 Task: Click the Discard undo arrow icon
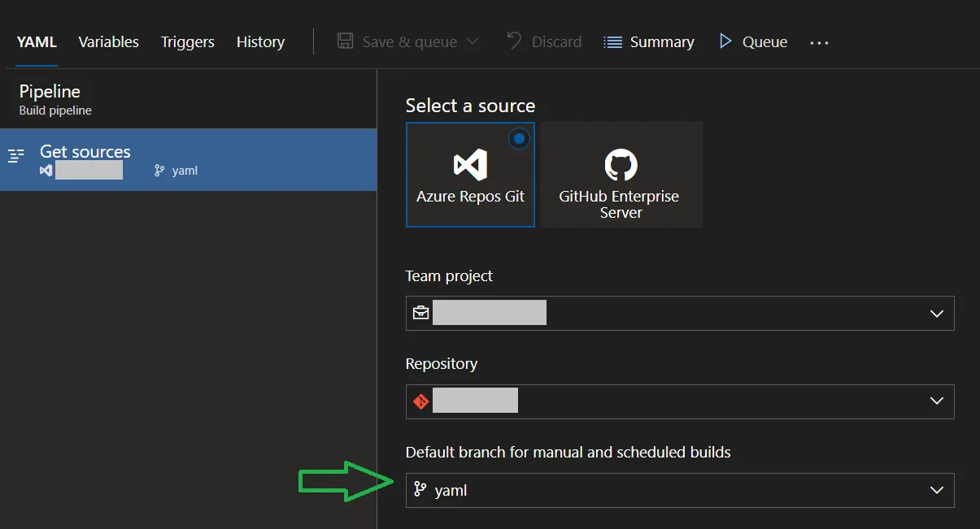pos(514,41)
